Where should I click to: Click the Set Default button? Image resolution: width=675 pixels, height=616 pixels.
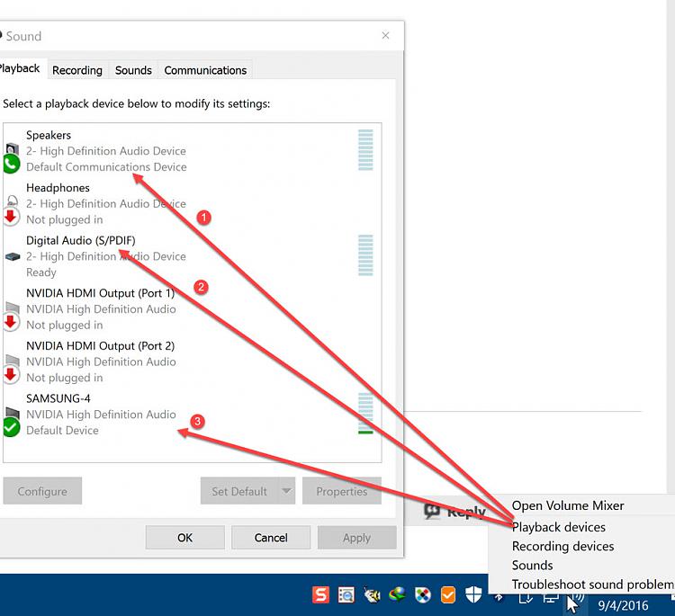coord(239,491)
